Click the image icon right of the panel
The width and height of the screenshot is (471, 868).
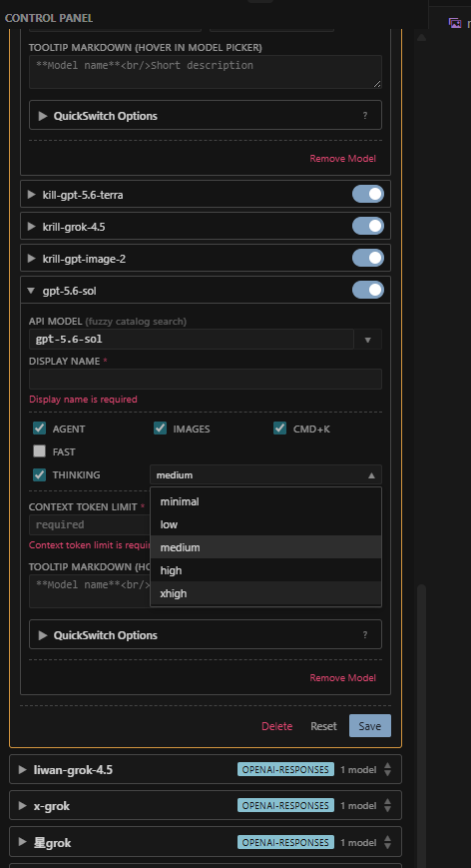click(x=455, y=23)
